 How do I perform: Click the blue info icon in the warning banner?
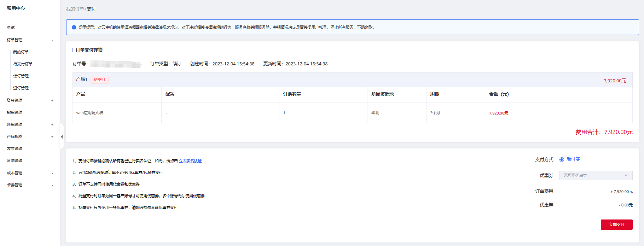click(x=74, y=27)
